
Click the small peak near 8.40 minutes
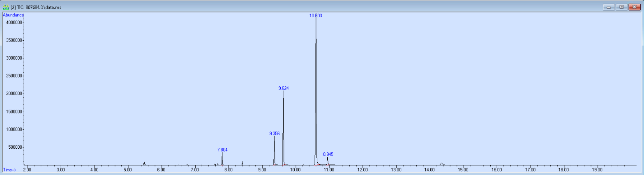[x=242, y=163]
